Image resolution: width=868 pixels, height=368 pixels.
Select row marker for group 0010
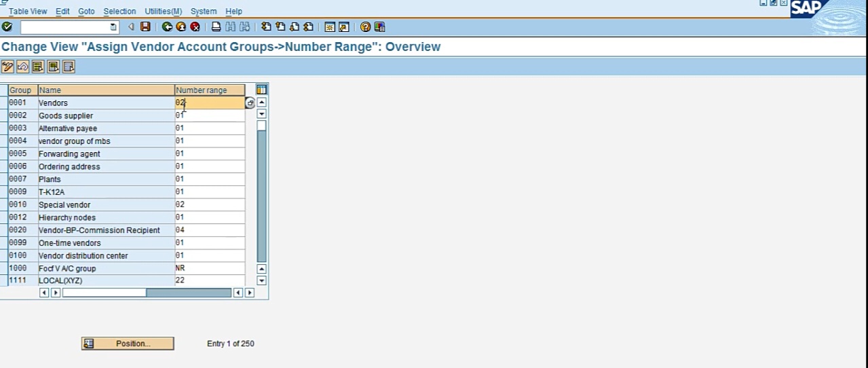(x=3, y=204)
